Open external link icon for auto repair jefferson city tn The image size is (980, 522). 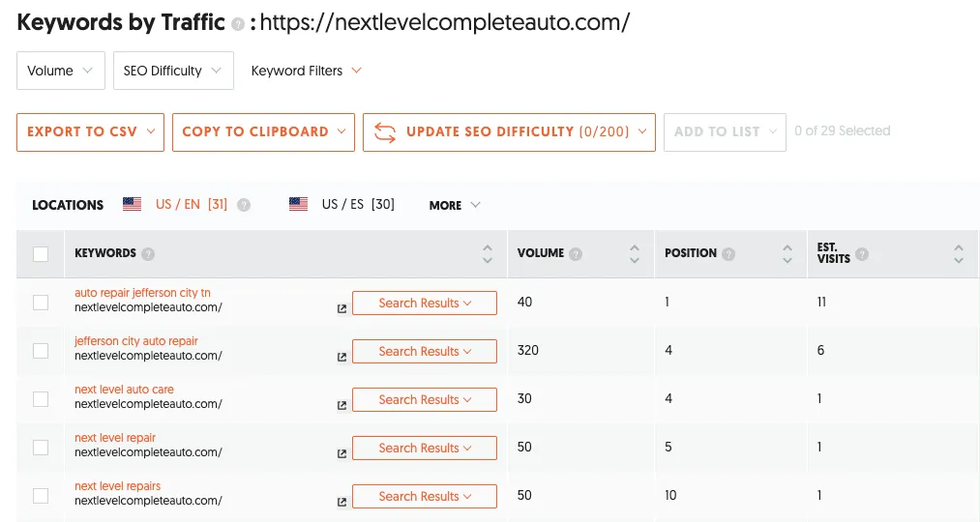click(342, 309)
